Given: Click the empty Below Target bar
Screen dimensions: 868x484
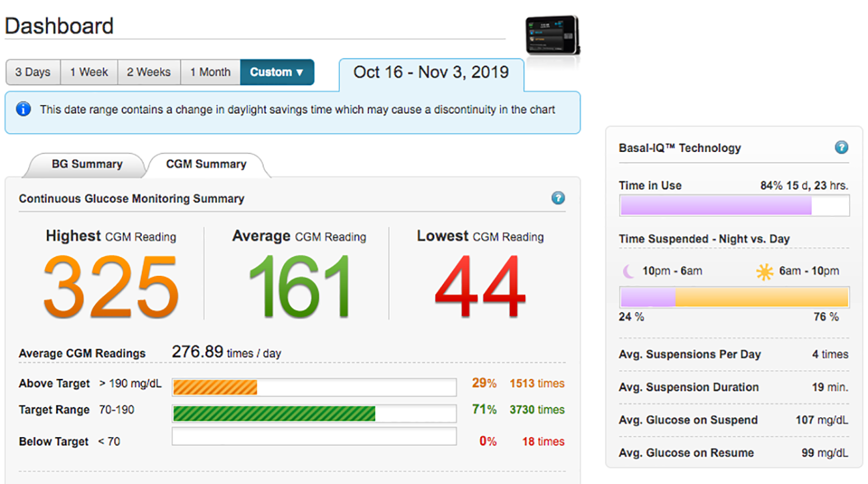Looking at the screenshot, I should coord(313,436).
